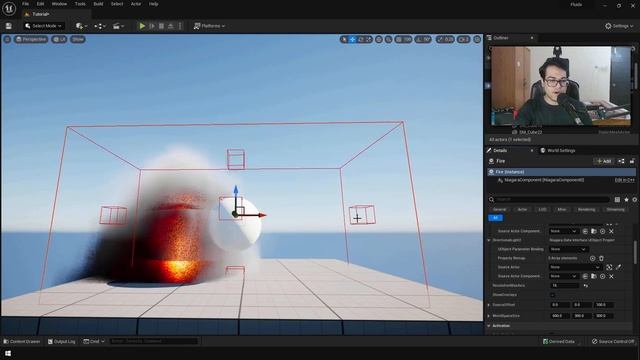Toggle the lock icon in Details panel
Screen dimensions: 640x360
click(632, 161)
